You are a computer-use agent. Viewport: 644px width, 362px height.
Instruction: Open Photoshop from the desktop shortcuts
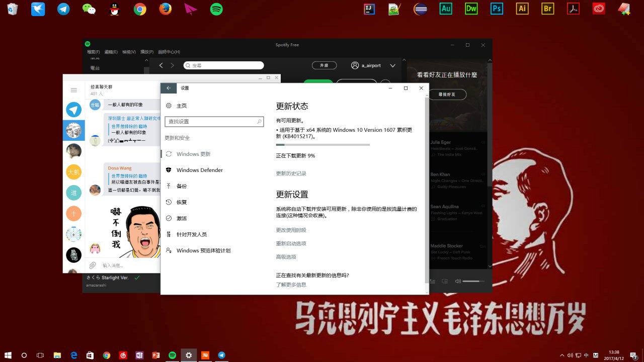click(497, 9)
